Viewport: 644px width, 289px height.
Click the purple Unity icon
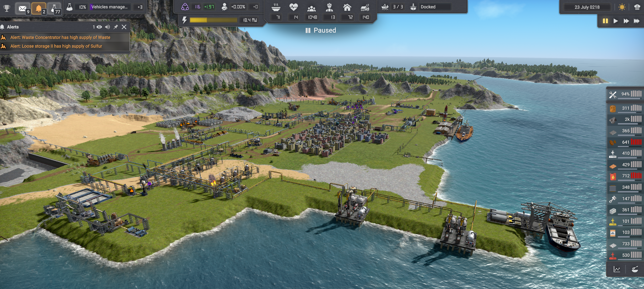point(185,7)
